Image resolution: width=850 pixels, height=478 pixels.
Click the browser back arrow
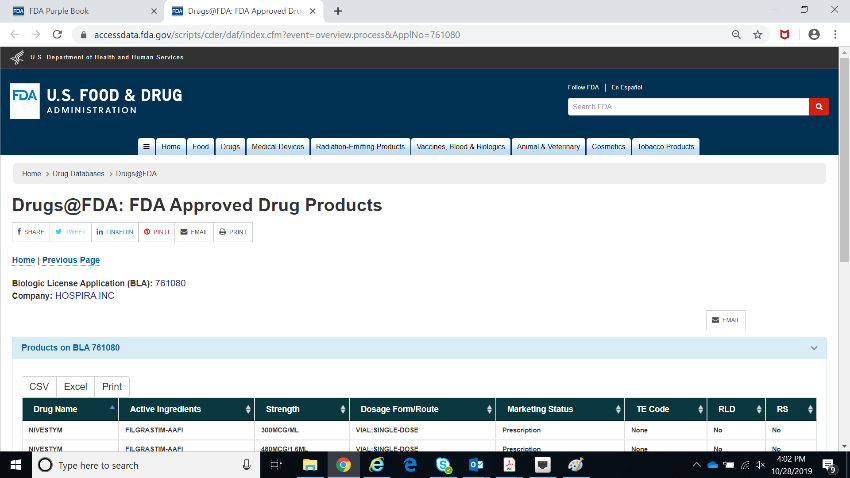[15, 35]
